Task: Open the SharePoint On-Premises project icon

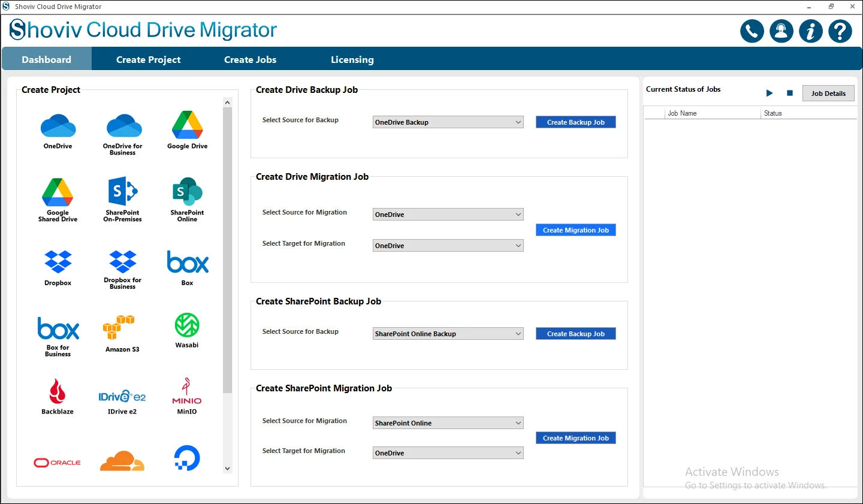Action: coord(123,192)
